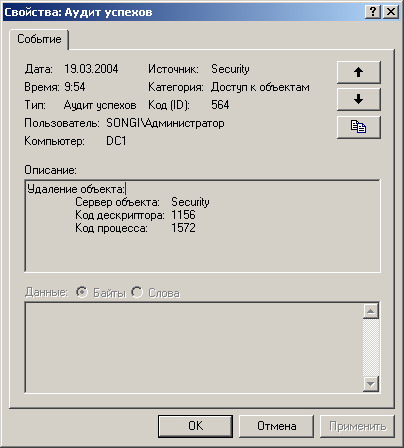Click inside the Описание text box
The image size is (404, 448).
[202, 226]
